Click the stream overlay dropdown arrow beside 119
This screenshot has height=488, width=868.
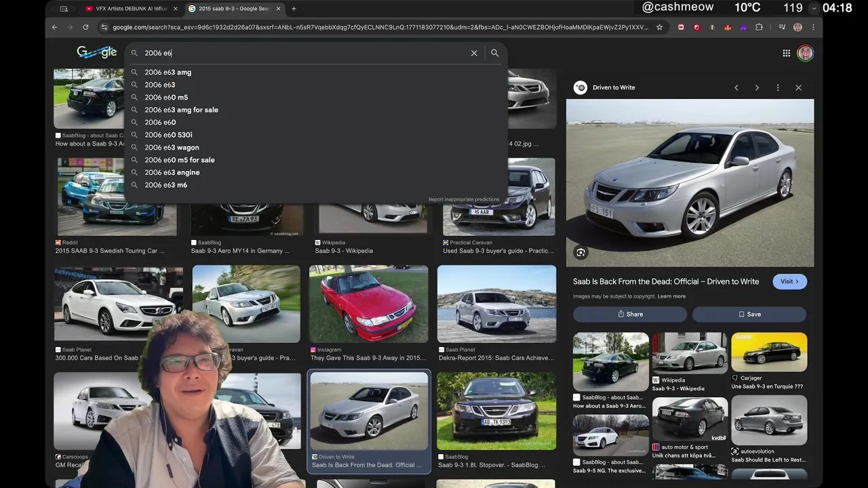[x=814, y=8]
